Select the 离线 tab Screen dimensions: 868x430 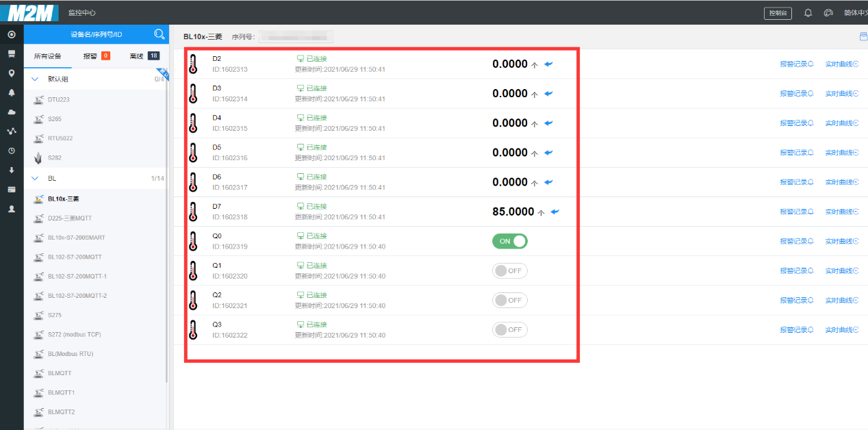point(144,56)
